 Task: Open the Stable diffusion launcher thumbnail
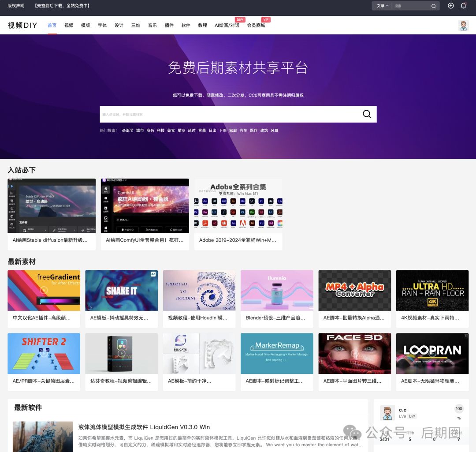(x=52, y=205)
